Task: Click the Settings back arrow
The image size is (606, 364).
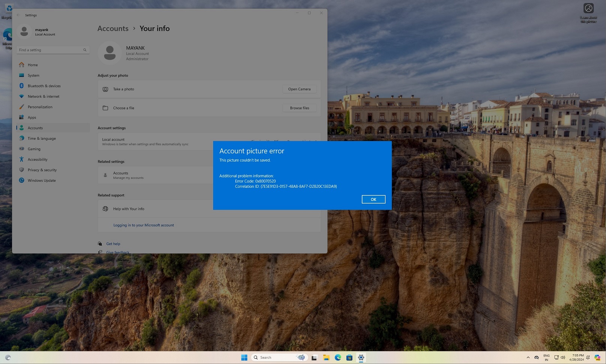Action: pos(18,15)
